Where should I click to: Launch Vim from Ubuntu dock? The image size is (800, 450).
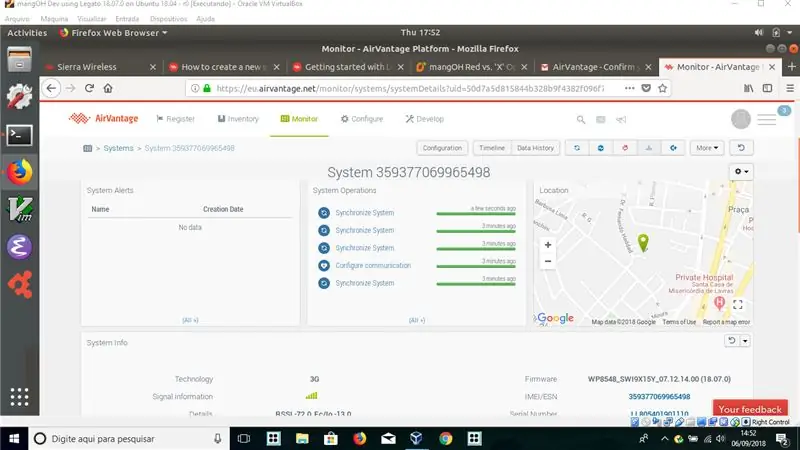click(19, 209)
